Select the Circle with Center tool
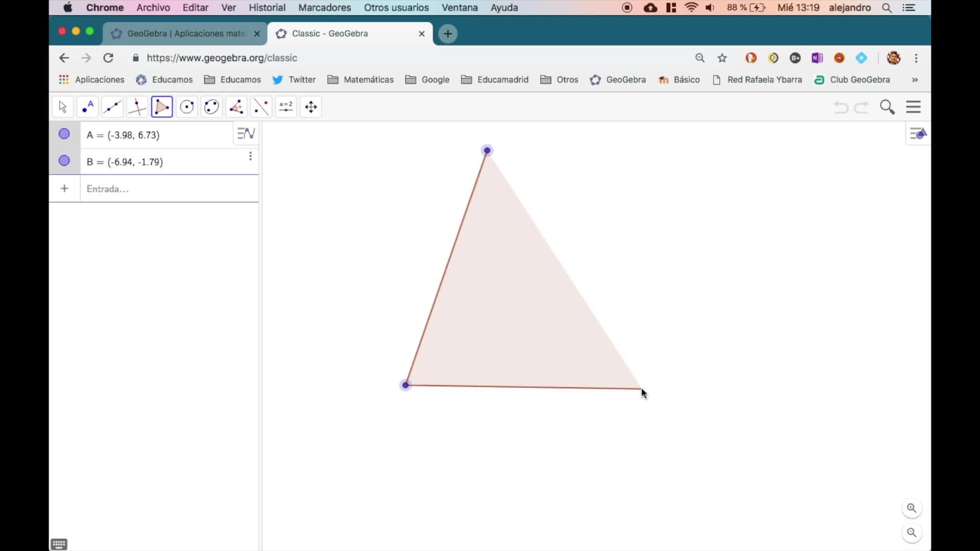This screenshot has height=551, width=980. coord(187,107)
